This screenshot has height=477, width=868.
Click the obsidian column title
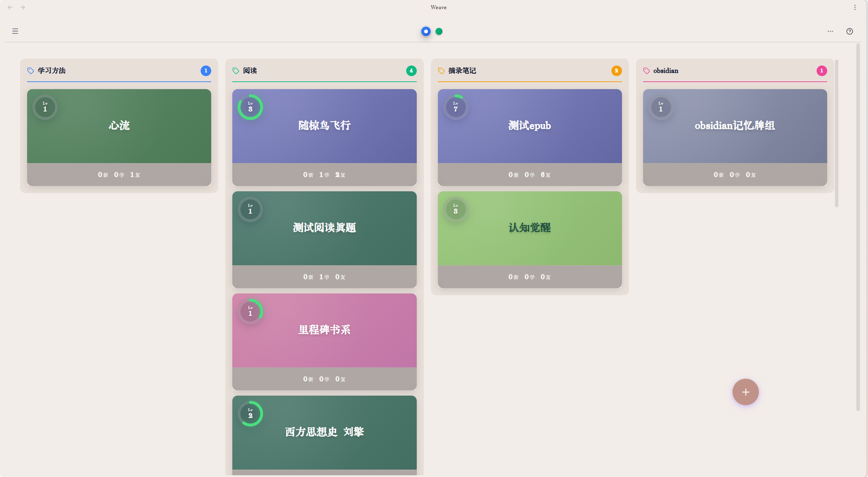coord(666,70)
